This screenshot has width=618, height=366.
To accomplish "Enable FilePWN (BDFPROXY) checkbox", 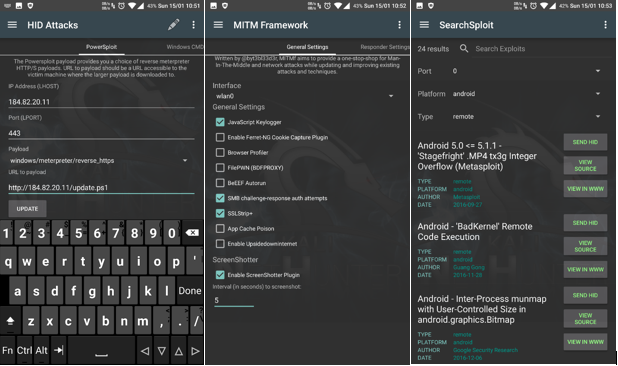I will 220,168.
